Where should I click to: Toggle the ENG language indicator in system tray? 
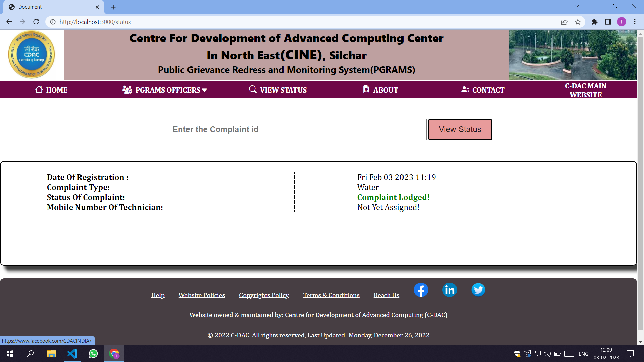click(x=584, y=354)
